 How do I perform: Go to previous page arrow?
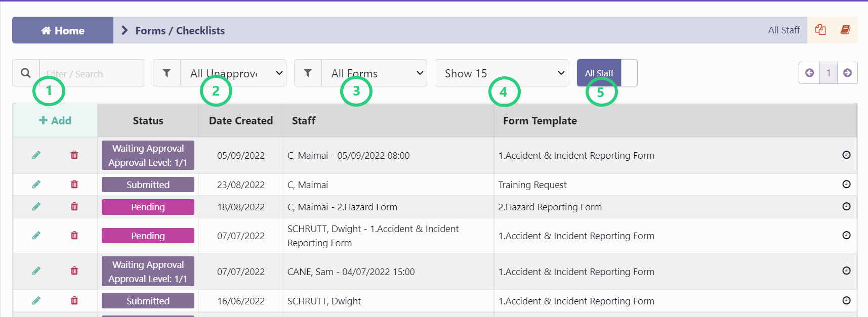click(809, 73)
